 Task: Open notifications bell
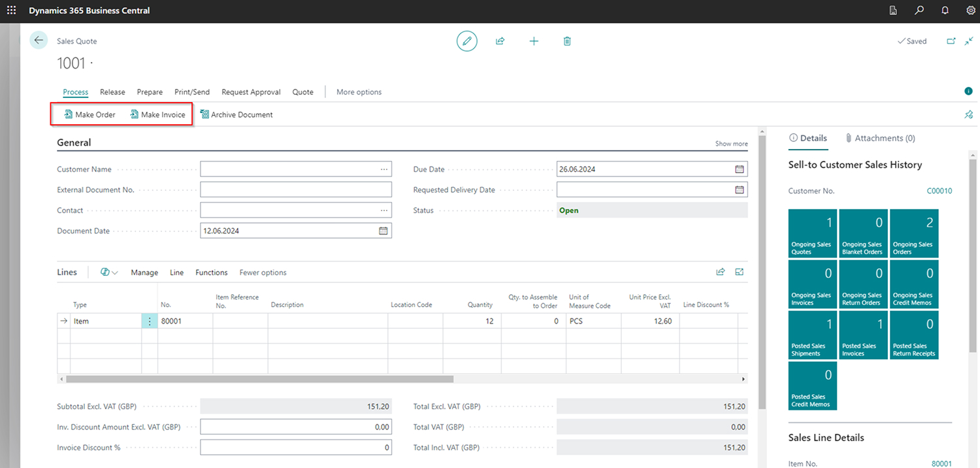click(945, 10)
